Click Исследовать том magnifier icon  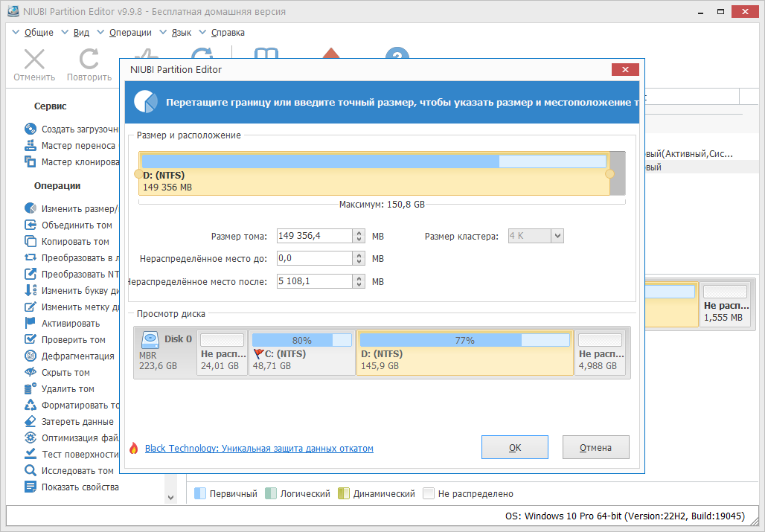click(31, 470)
